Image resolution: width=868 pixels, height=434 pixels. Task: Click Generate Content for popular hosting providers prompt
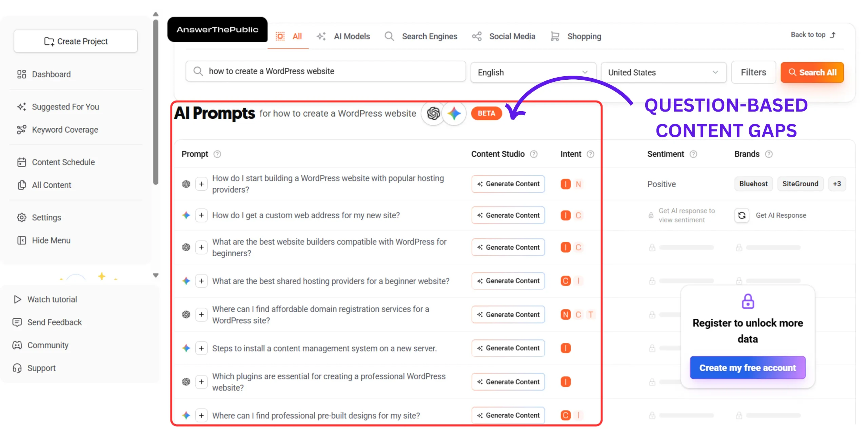tap(508, 184)
